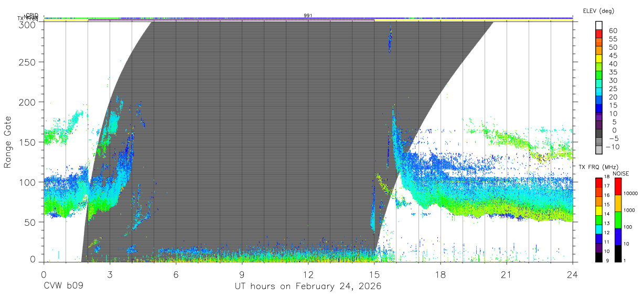Click the "14" label on TX FRQ legend
The height and width of the screenshot is (297, 644).
tap(608, 214)
